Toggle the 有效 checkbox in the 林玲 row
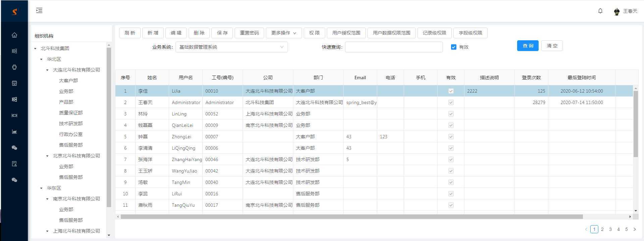 click(451, 114)
